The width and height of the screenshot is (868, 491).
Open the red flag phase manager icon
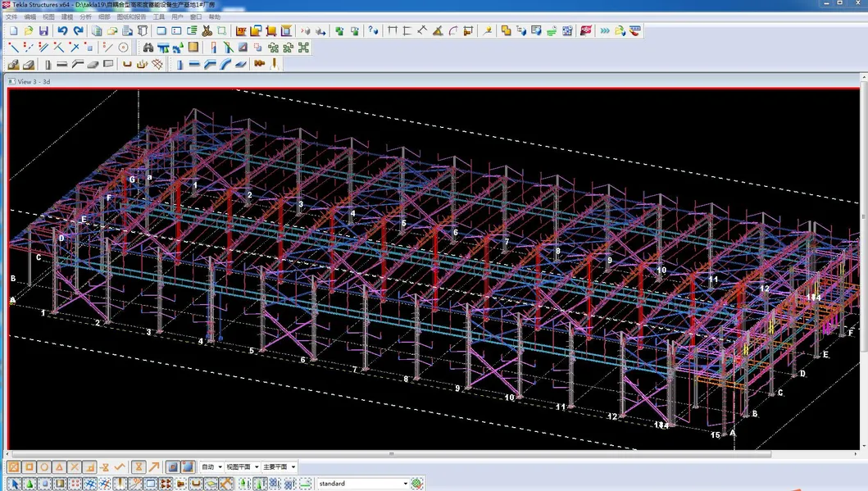point(584,30)
